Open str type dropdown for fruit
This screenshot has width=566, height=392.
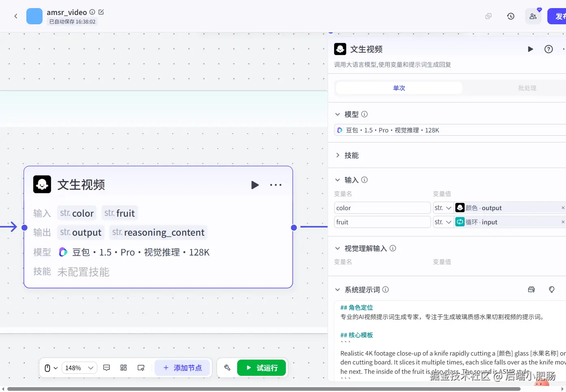click(x=443, y=222)
